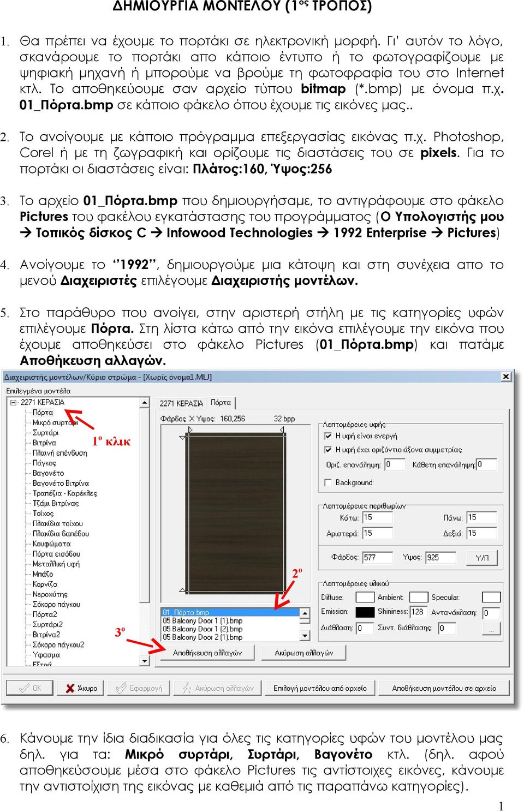Screen dimensions: 524x812
Task: Select 05 Balcony Door 1 (1).bmp
Action: [230, 620]
